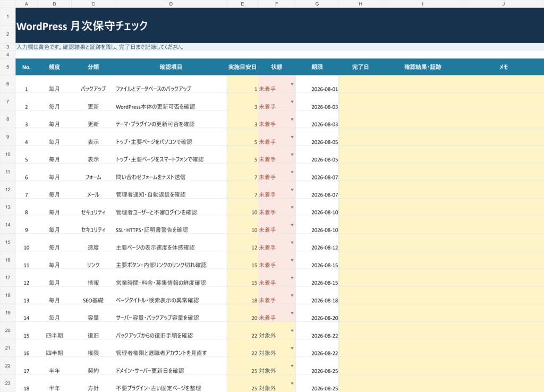Click the 確認項目 column header cell
Viewport: 544px width, 392px height.
tap(171, 67)
